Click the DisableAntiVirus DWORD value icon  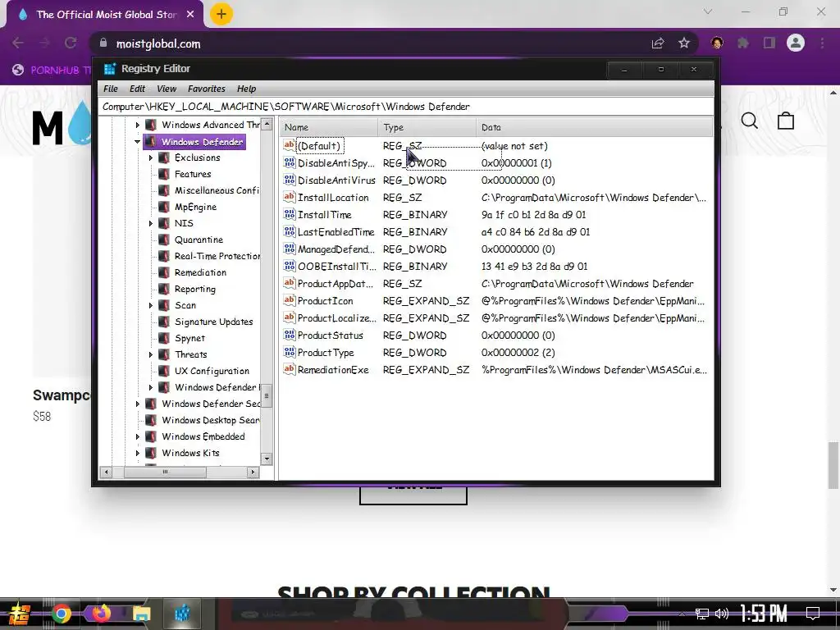coord(290,180)
